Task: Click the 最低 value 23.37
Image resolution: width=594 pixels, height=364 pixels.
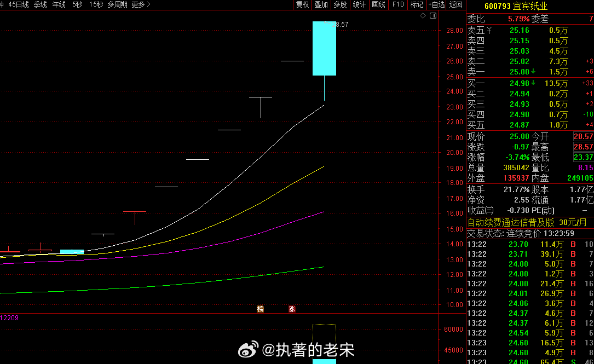Action: click(584, 157)
